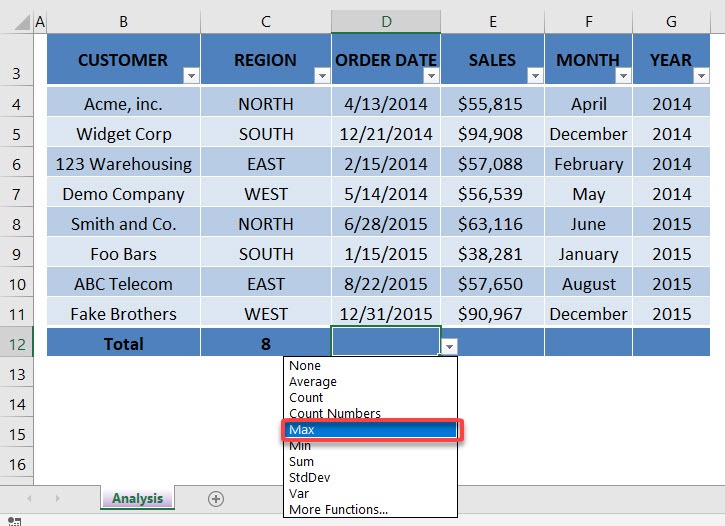Select row 16 header

(17, 464)
